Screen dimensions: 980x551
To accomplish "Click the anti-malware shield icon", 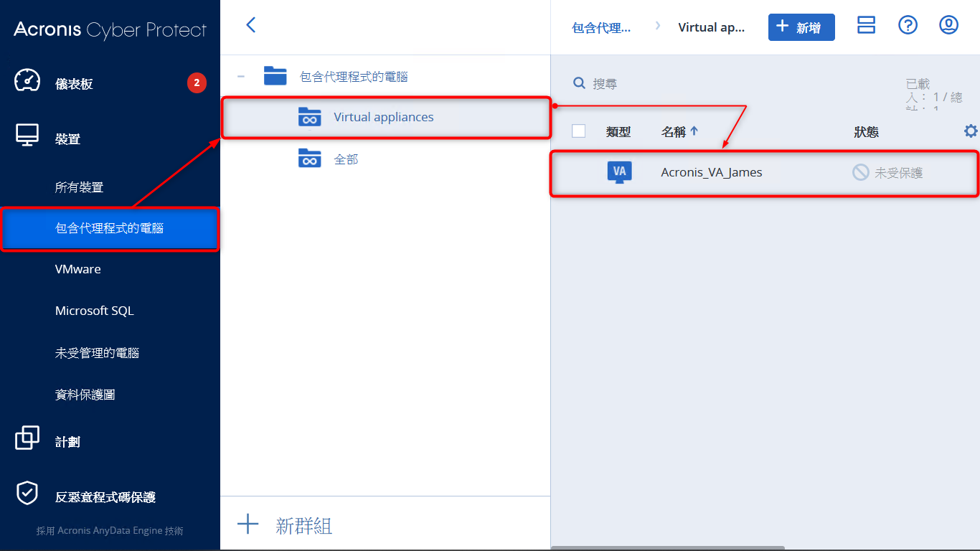I will coord(27,494).
